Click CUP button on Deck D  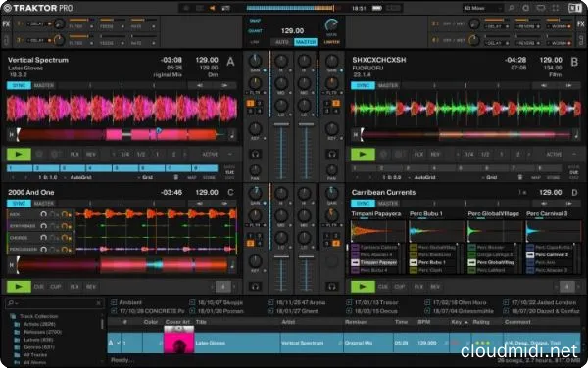pos(400,287)
